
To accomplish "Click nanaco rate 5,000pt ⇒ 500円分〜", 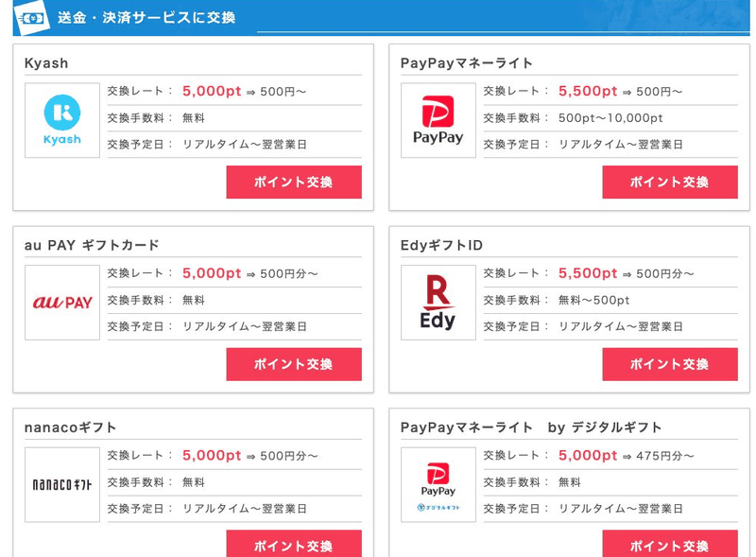I will [249, 456].
